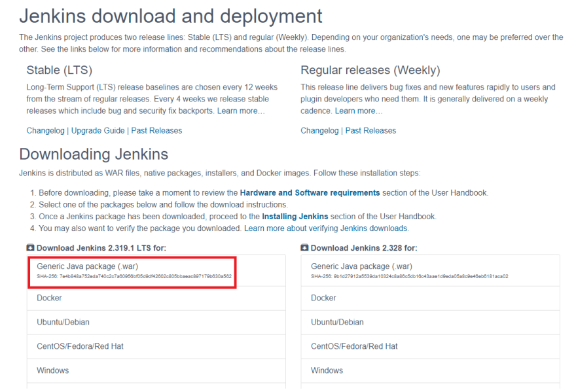
Task: Choose Windows in the LTS download list
Action: click(156, 370)
